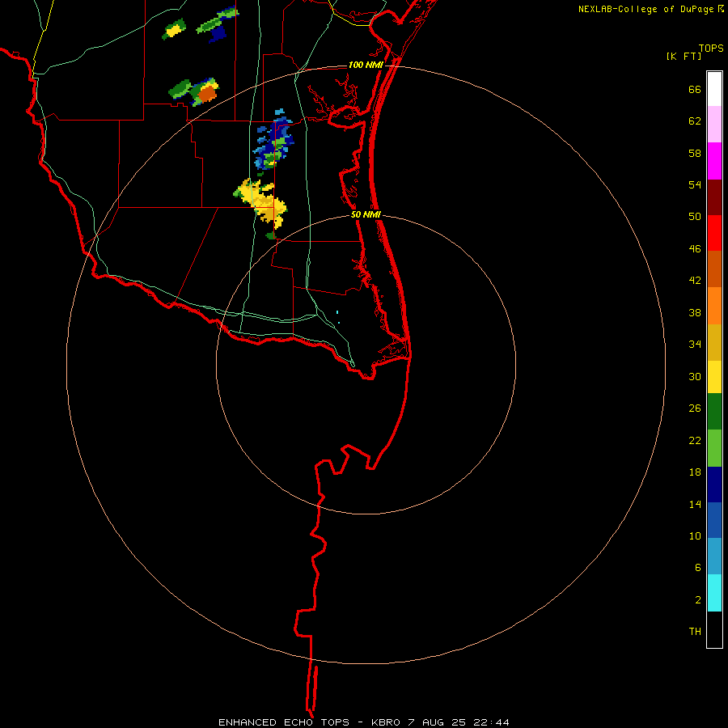
Task: Click the legend value "14"
Action: (695, 504)
